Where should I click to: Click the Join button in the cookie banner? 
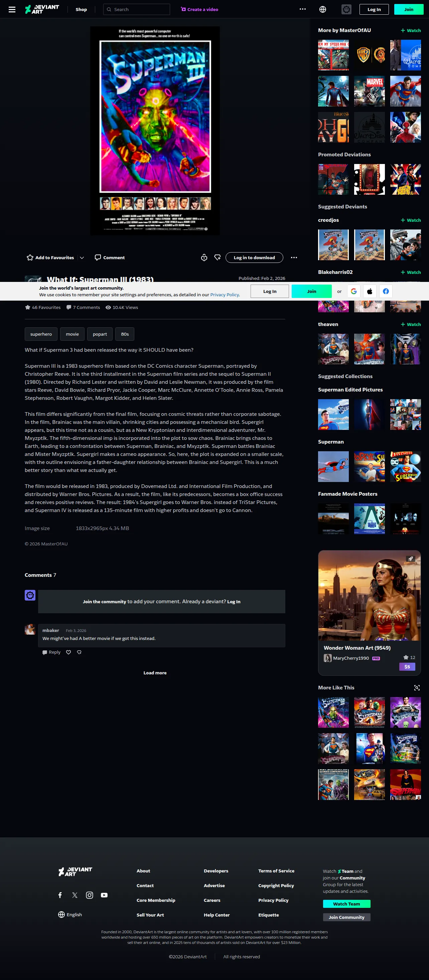click(x=312, y=291)
